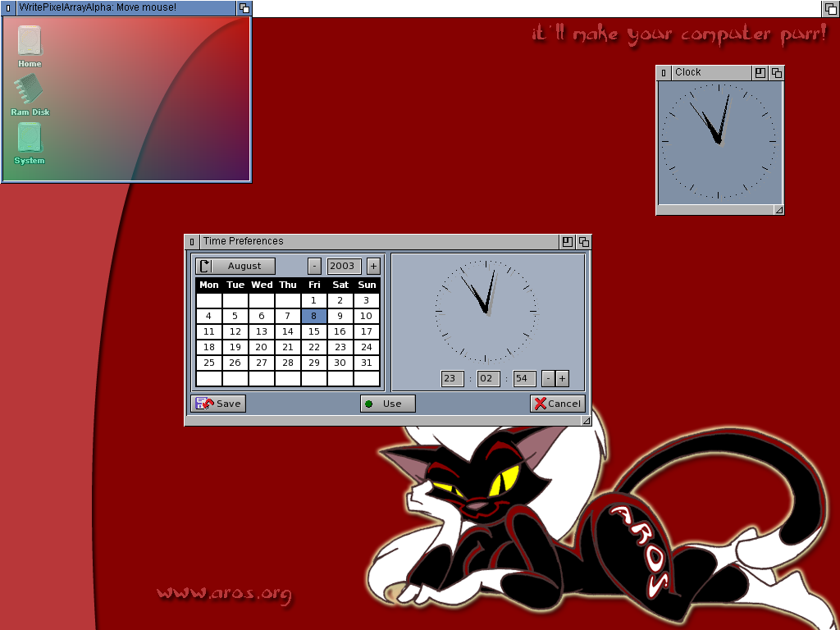Select day 15 in the calendar
The image size is (840, 630).
(314, 331)
